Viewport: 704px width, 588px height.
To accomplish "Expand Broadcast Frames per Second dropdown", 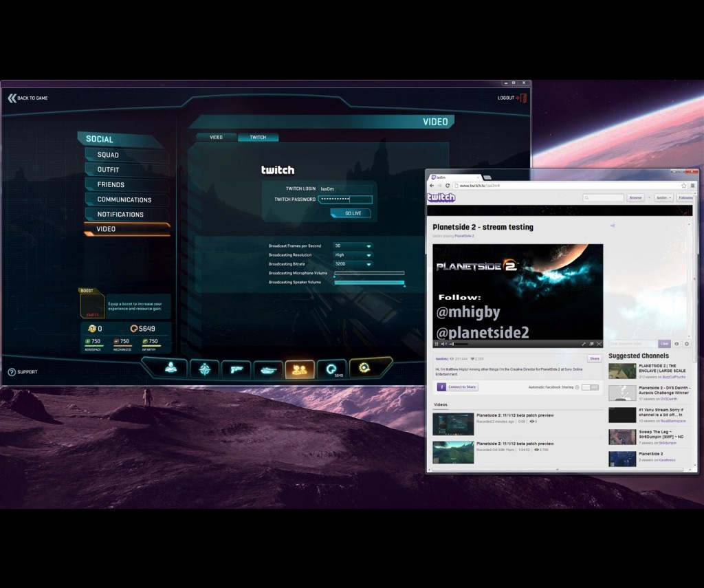I will [x=353, y=246].
